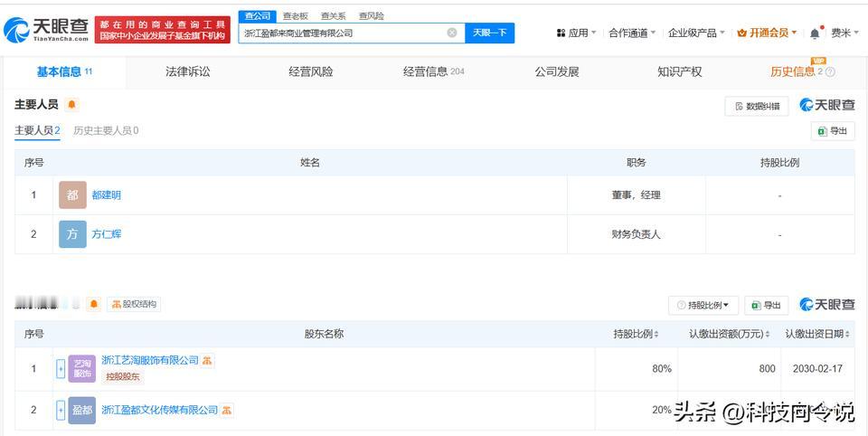Open the 应用 dropdown menu
The image size is (868, 436).
pos(576,33)
